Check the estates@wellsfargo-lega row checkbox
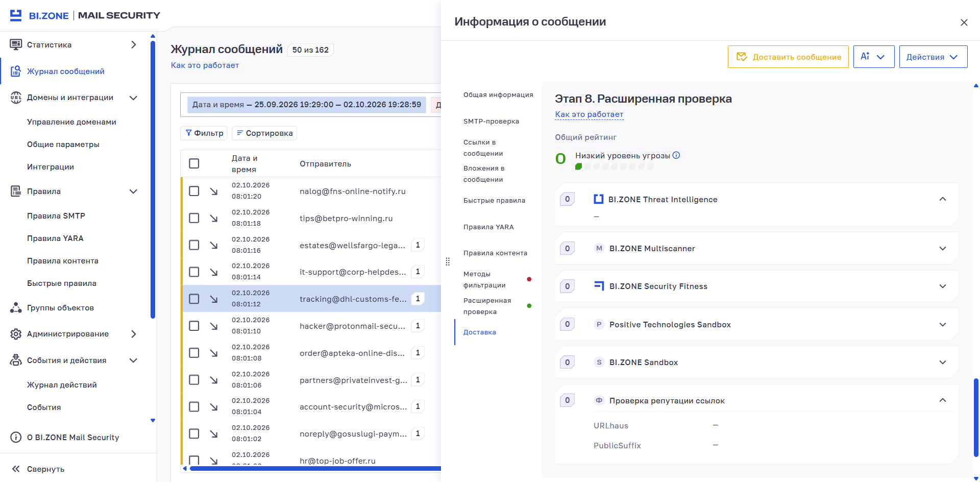 (x=194, y=245)
